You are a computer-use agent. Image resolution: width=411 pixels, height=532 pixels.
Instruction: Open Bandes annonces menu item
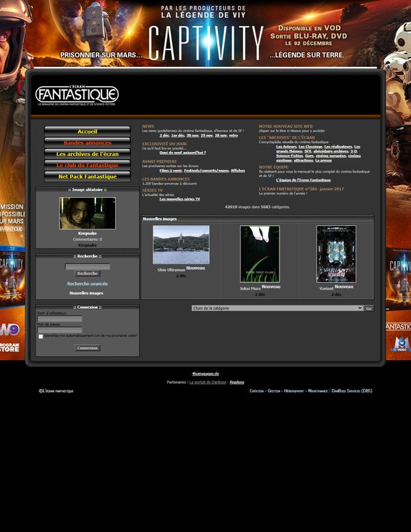tap(87, 143)
